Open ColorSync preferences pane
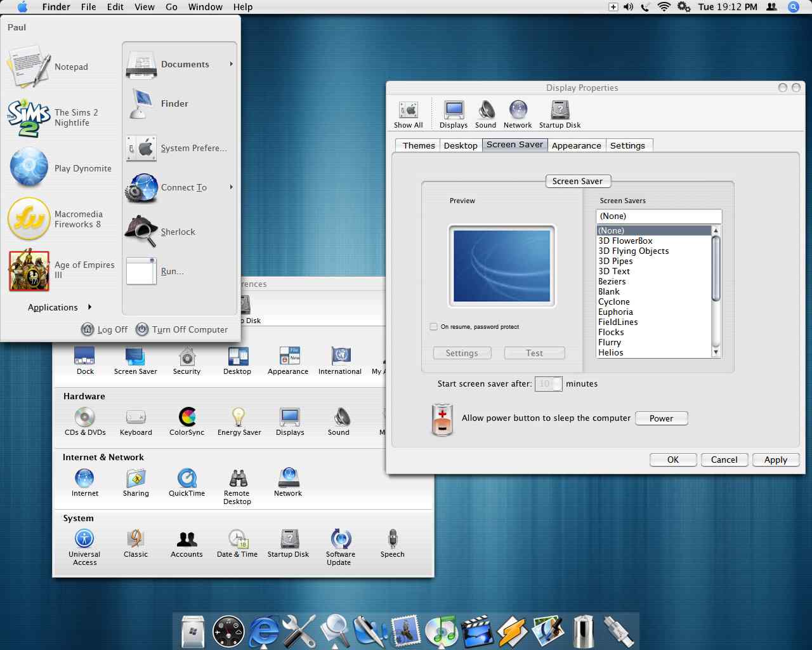Screen dimensions: 812x650 pyautogui.click(x=187, y=422)
